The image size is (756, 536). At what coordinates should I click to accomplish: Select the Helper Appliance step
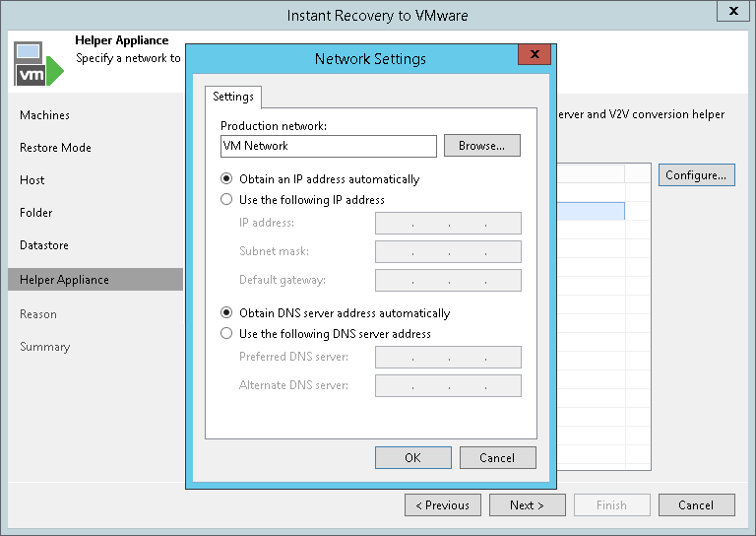point(95,280)
